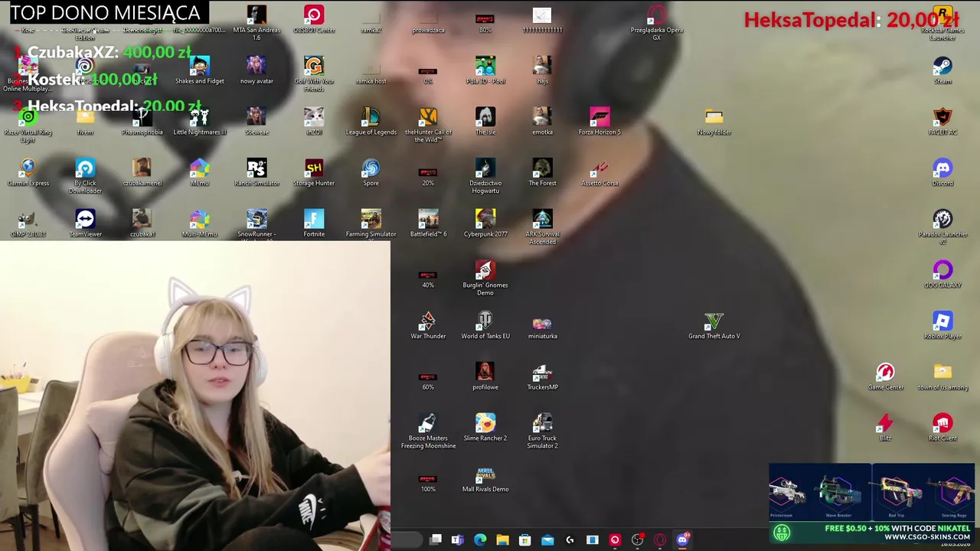The height and width of the screenshot is (551, 980).
Task: Launch Battlefield 6 icon
Action: pyautogui.click(x=428, y=223)
